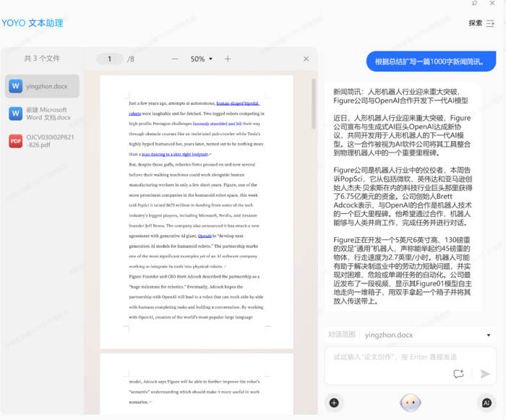Click the AI icon at bottom right
This screenshot has height=420, width=506.
point(486,403)
